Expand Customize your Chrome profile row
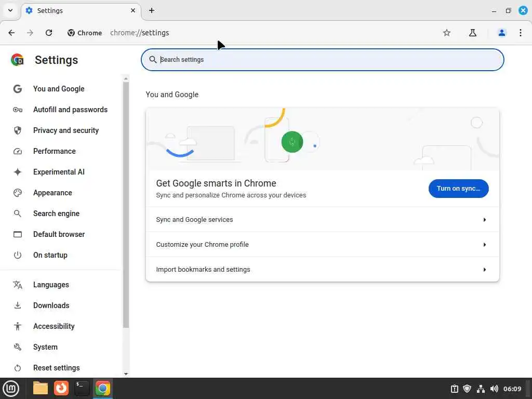 coord(322,245)
